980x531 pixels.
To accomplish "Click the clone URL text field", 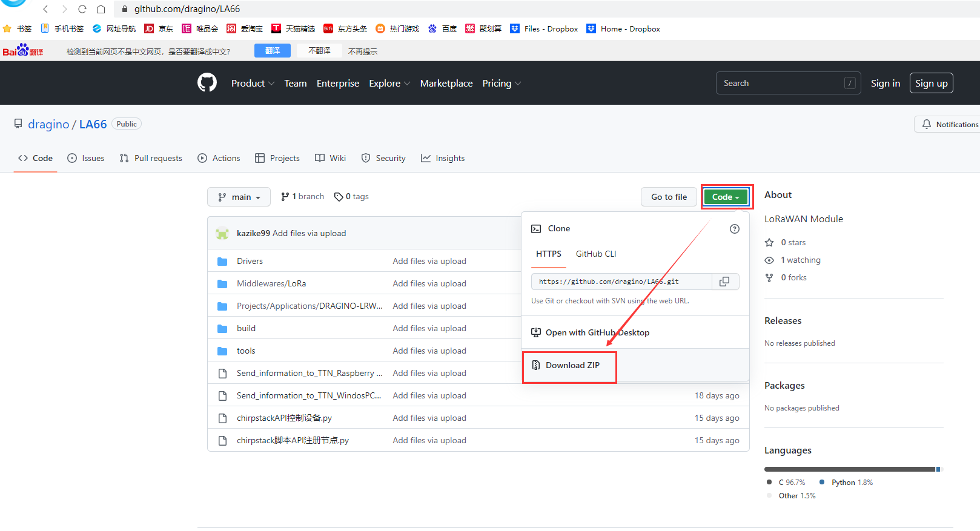I will click(621, 282).
